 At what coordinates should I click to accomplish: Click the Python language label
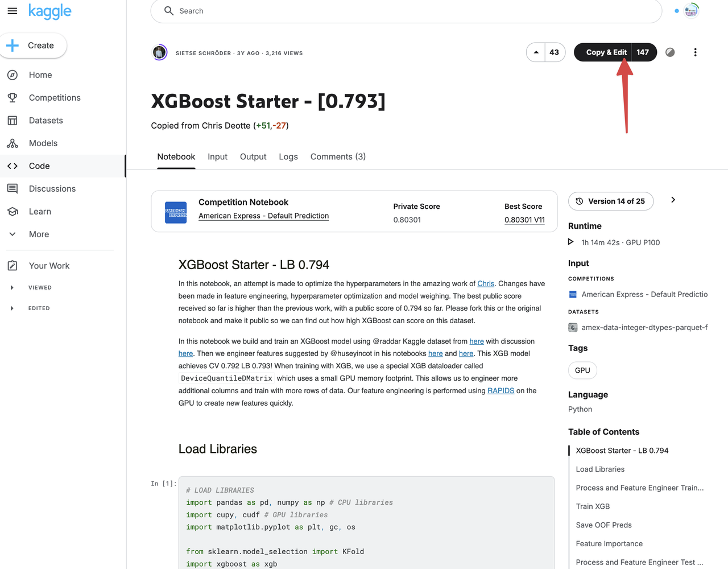point(580,410)
